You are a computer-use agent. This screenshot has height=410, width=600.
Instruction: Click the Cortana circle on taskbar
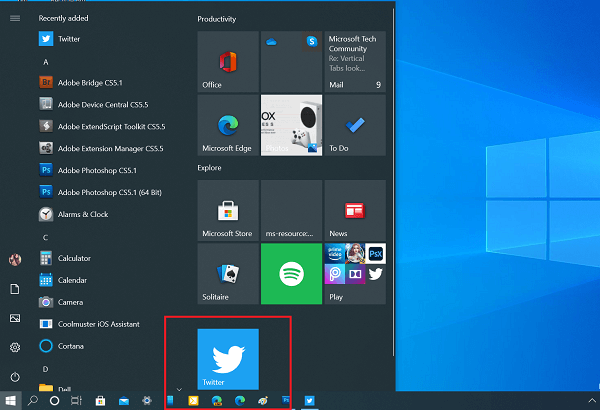coord(55,401)
